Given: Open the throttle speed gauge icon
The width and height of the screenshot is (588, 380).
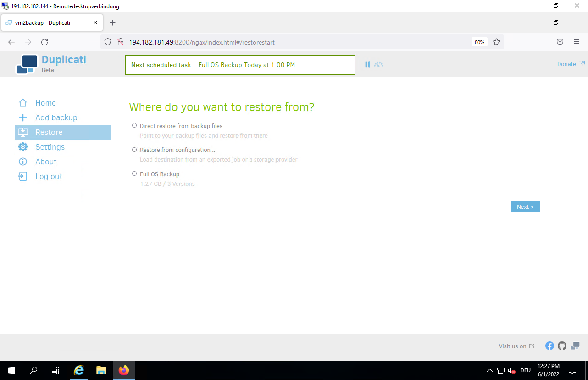Looking at the screenshot, I should pos(378,65).
